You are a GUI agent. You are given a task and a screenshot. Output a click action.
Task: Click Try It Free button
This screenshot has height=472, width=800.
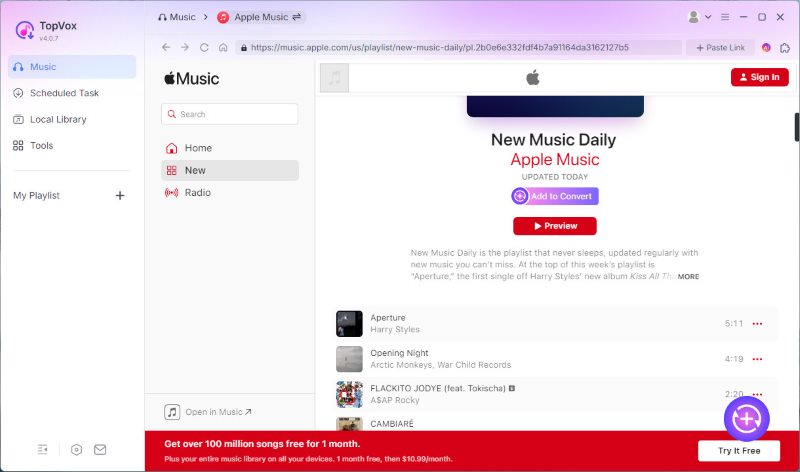(x=738, y=451)
